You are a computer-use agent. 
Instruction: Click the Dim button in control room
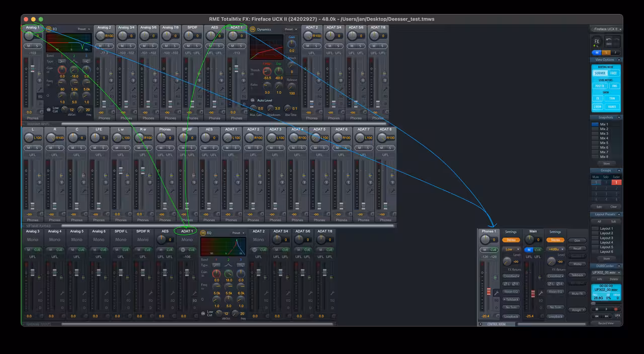(x=577, y=240)
